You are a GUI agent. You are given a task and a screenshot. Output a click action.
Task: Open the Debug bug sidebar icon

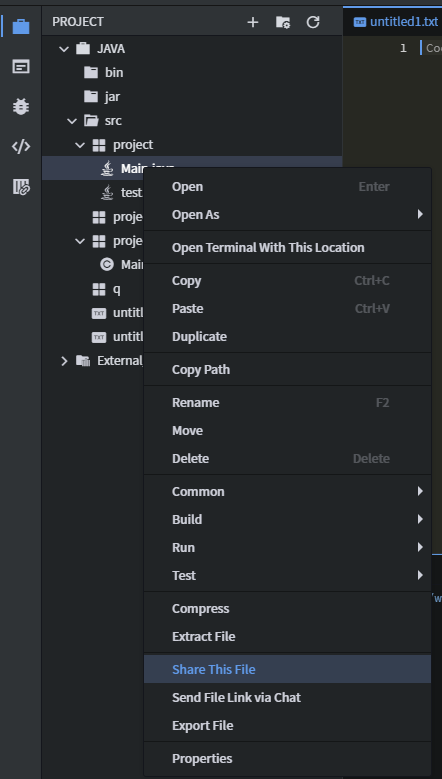pos(21,106)
